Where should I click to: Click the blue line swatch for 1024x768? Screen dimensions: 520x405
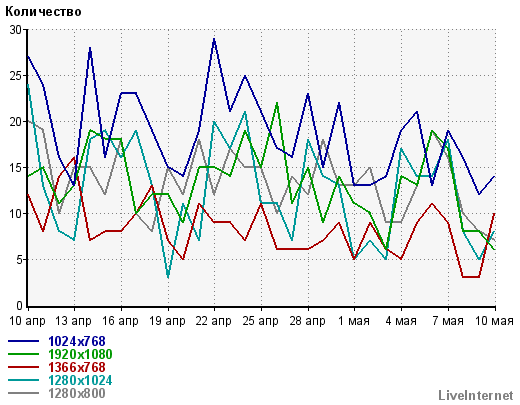coord(23,341)
